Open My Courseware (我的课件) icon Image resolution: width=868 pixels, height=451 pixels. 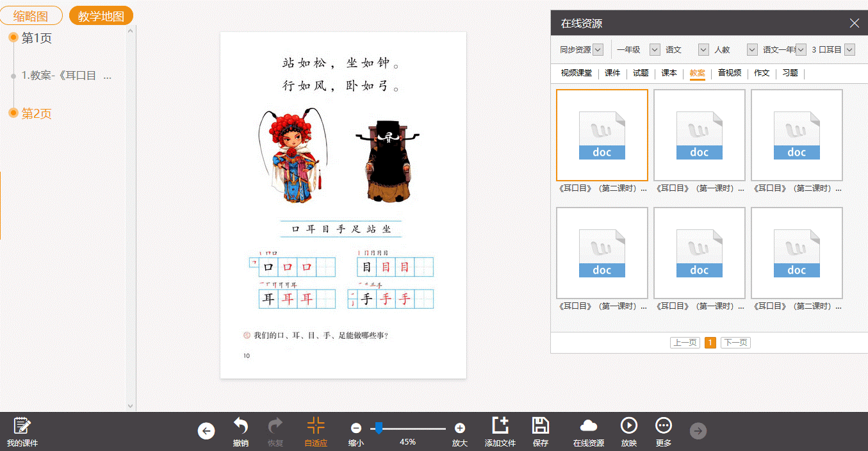coord(22,427)
